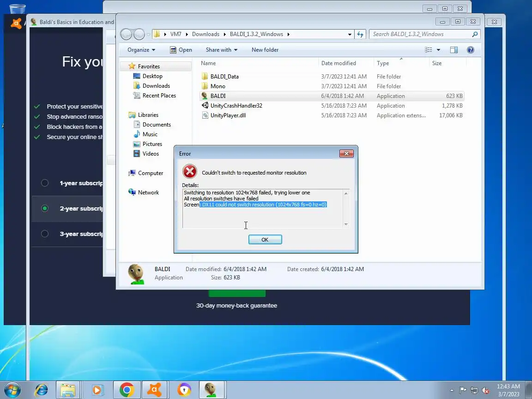Select 2-year subscription radio in Avast
The image size is (532, 399).
click(x=44, y=208)
